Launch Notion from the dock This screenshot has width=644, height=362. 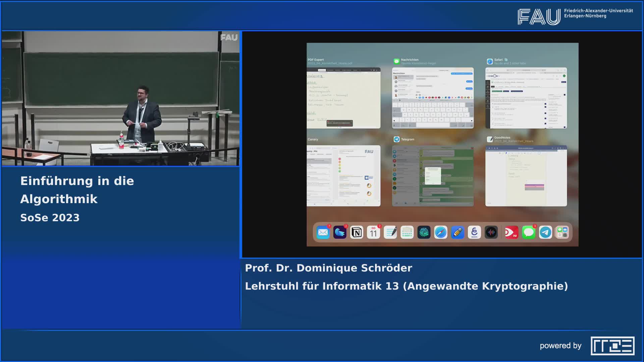coord(356,232)
